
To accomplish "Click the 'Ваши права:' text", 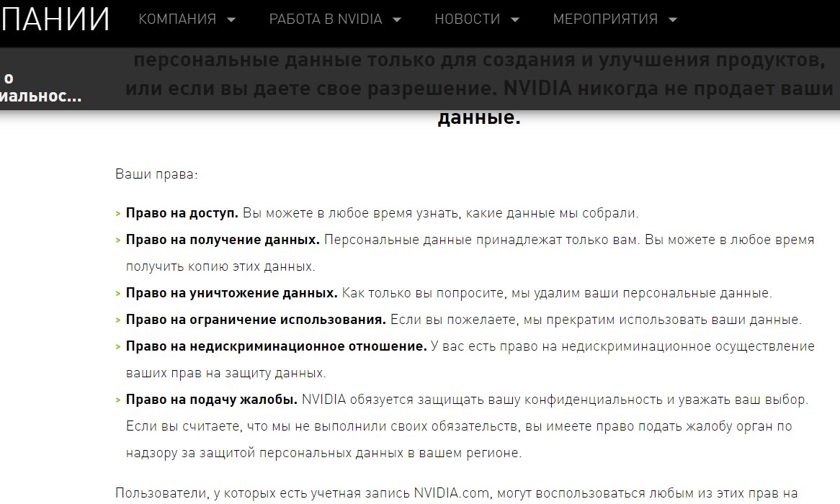I will 156,175.
